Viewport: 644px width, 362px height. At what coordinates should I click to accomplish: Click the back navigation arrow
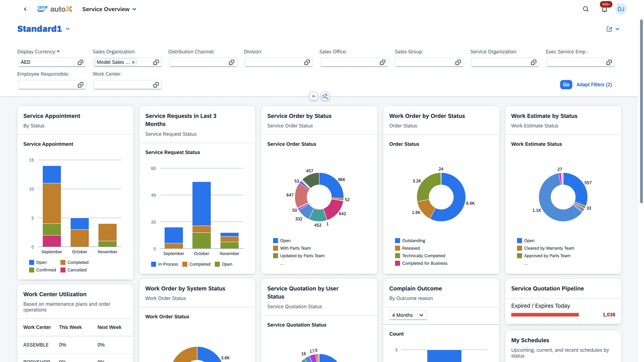pyautogui.click(x=25, y=9)
